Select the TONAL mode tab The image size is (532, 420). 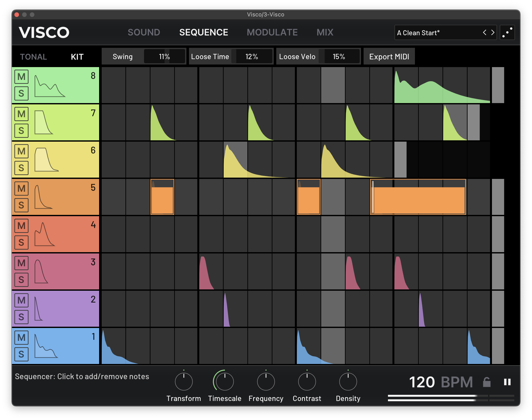[x=33, y=57]
